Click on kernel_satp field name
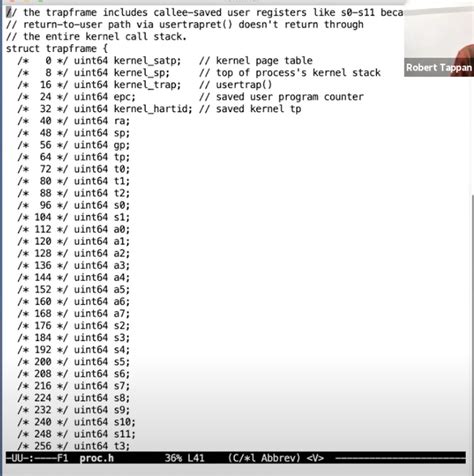The height and width of the screenshot is (476, 474). (x=147, y=61)
